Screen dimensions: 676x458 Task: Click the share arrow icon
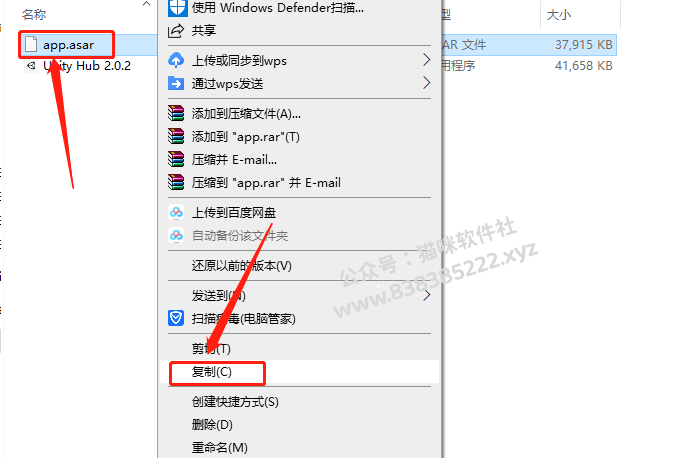[176, 31]
